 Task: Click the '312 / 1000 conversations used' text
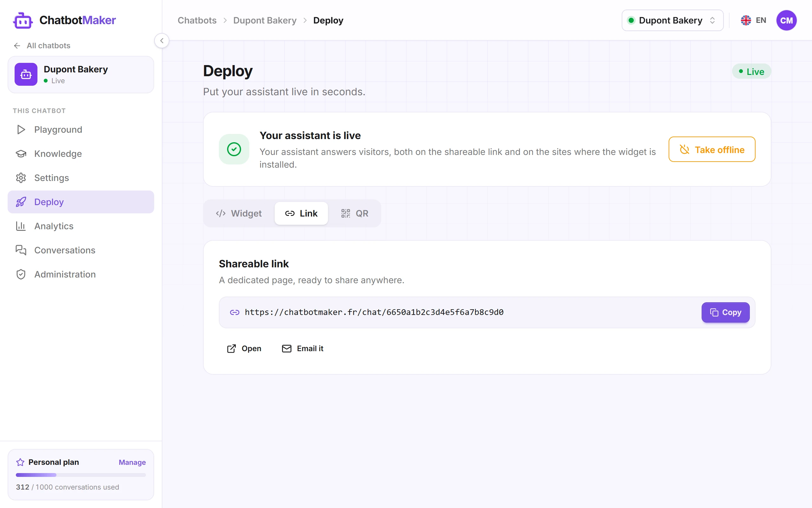click(x=68, y=487)
